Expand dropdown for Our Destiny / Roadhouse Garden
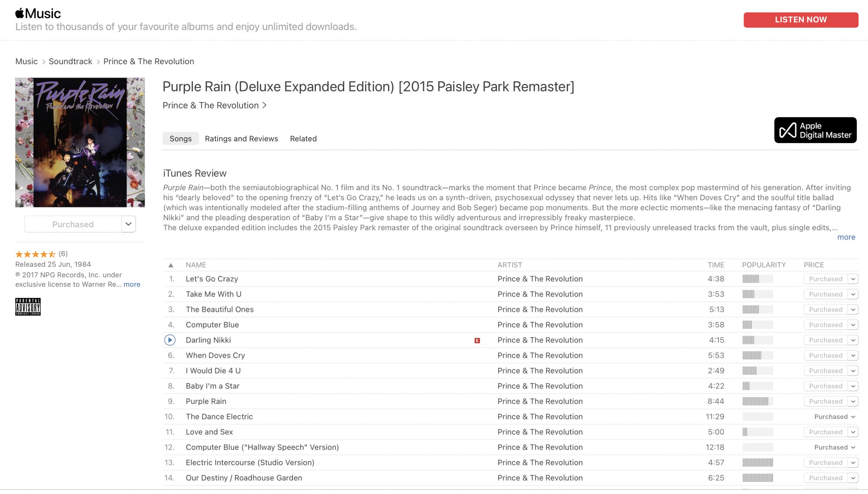Screen dimensions: 868x494 853,478
